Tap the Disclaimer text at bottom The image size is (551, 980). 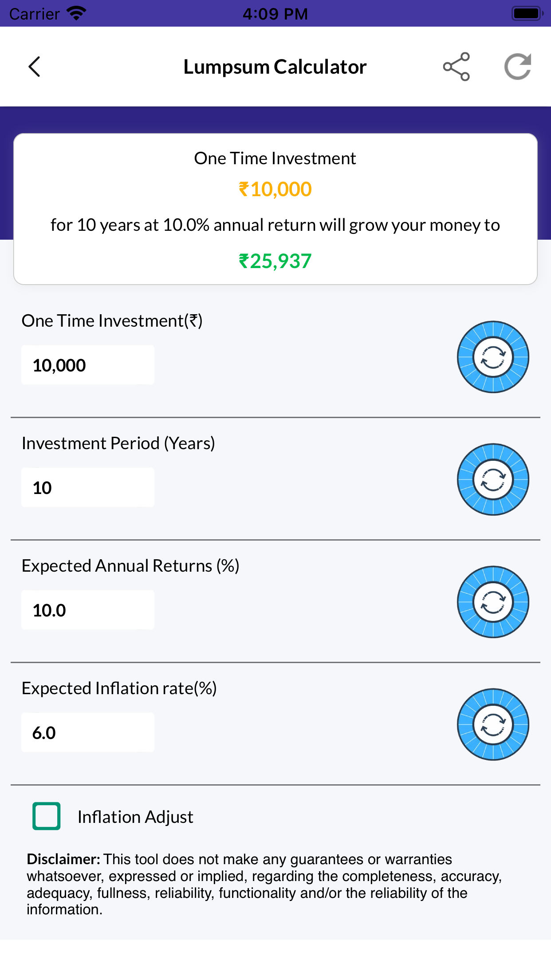(x=264, y=884)
